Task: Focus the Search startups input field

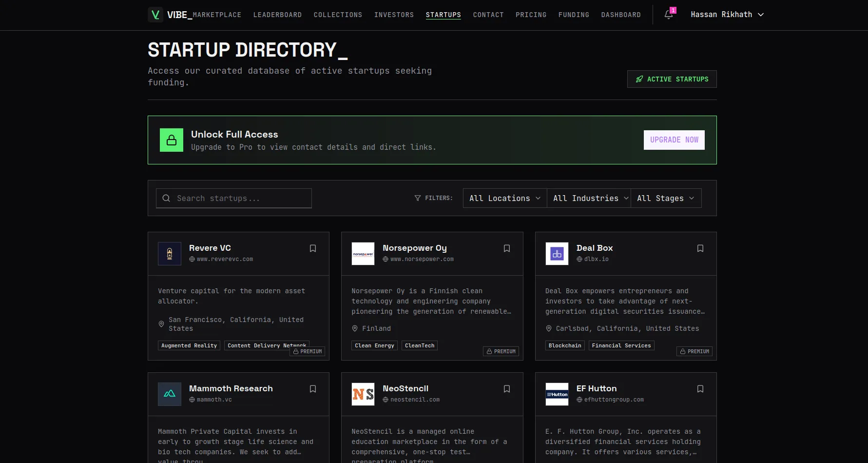Action: [234, 198]
